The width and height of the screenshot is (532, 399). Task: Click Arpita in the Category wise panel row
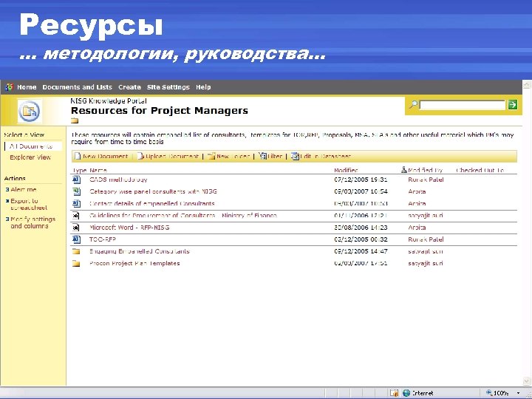tap(417, 191)
